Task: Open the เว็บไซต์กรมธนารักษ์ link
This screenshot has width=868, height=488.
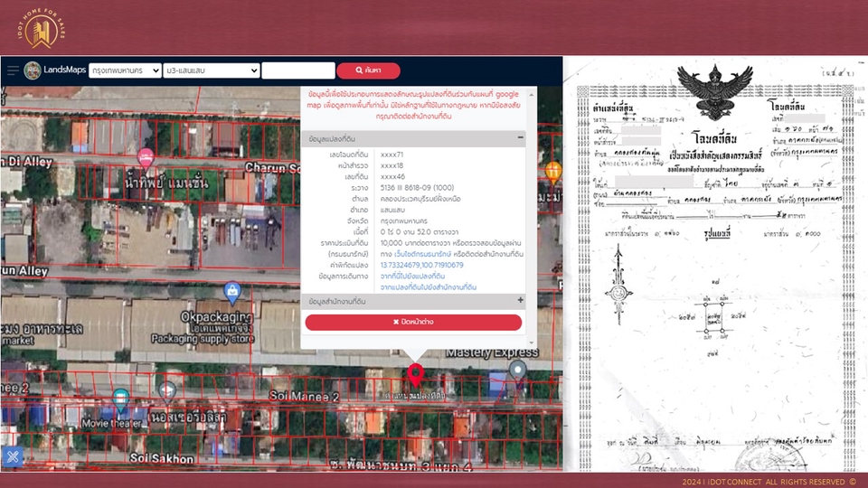Action: tap(423, 254)
